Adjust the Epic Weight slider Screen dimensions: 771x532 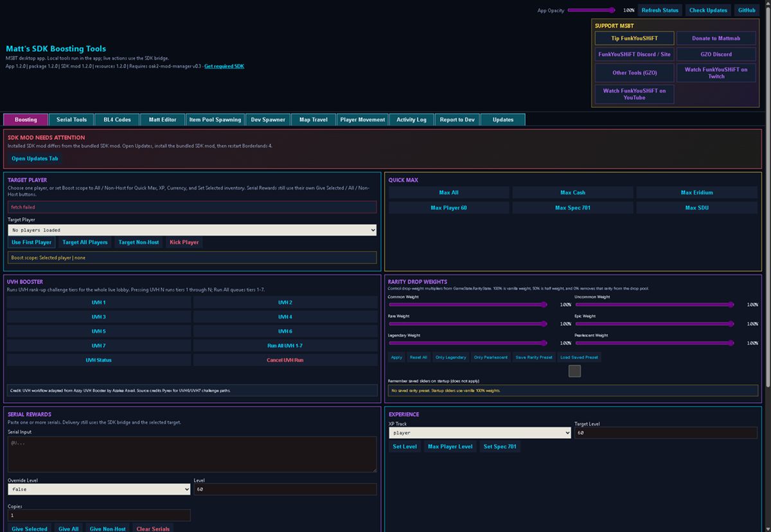coord(654,324)
